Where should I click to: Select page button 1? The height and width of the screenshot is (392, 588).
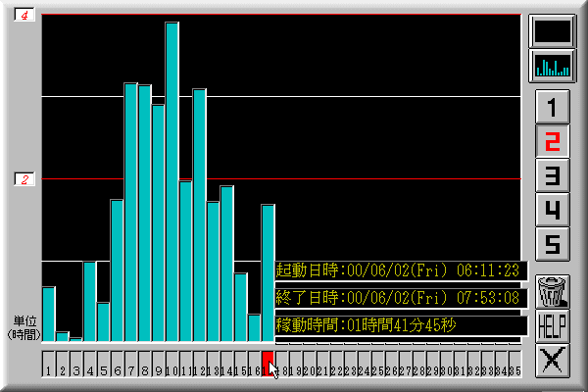[x=553, y=107]
